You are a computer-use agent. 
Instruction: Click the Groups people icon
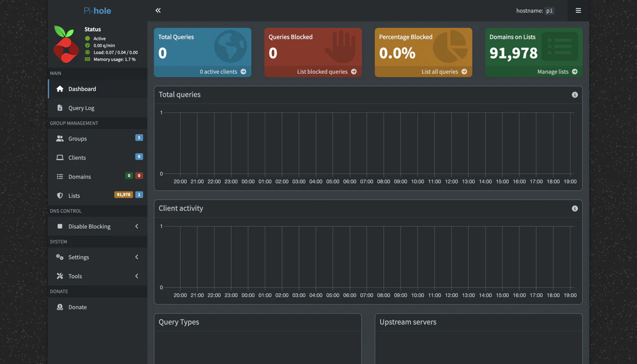[60, 139]
